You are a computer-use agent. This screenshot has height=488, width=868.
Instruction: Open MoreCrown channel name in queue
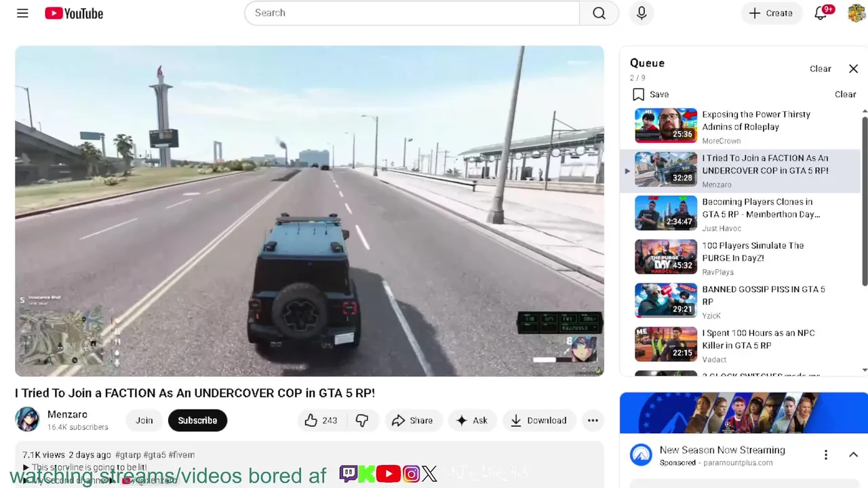tap(721, 141)
